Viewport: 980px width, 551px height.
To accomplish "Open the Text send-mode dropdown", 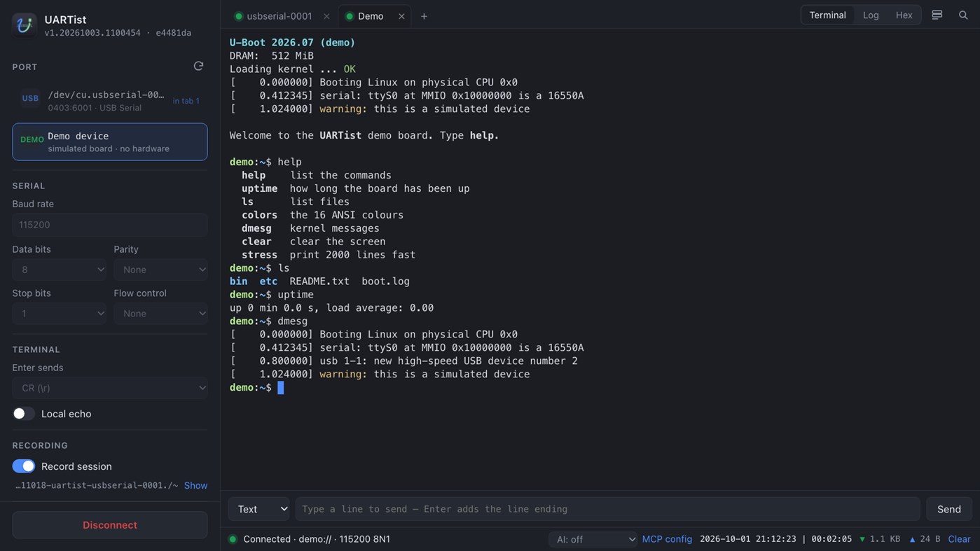I will (259, 509).
